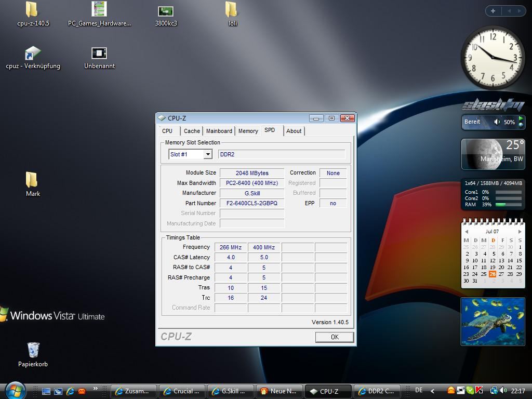Screen dimensions: 532x399
Task: Click the Windows Start orb
Action: tap(15, 390)
